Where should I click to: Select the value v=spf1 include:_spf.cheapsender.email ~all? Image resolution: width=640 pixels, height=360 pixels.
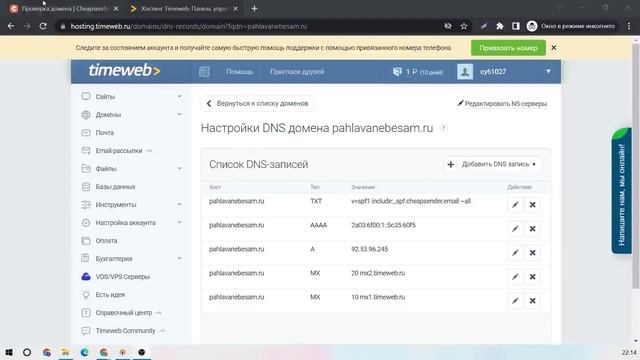point(411,201)
